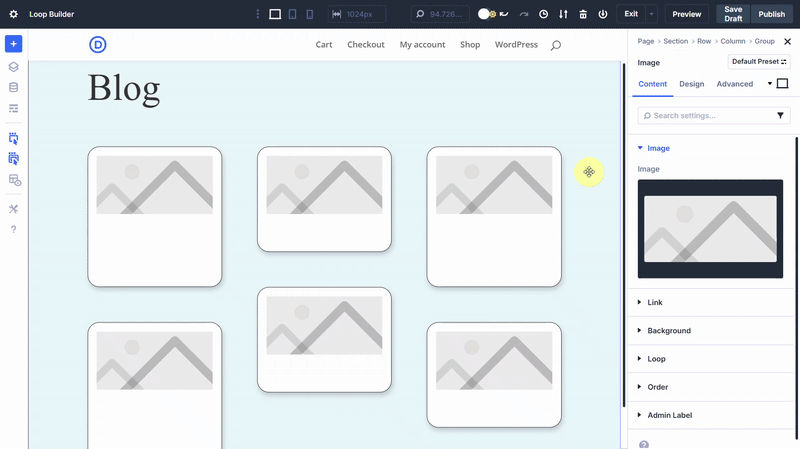Click the trash clear layout icon
The width and height of the screenshot is (800, 449).
(x=583, y=14)
